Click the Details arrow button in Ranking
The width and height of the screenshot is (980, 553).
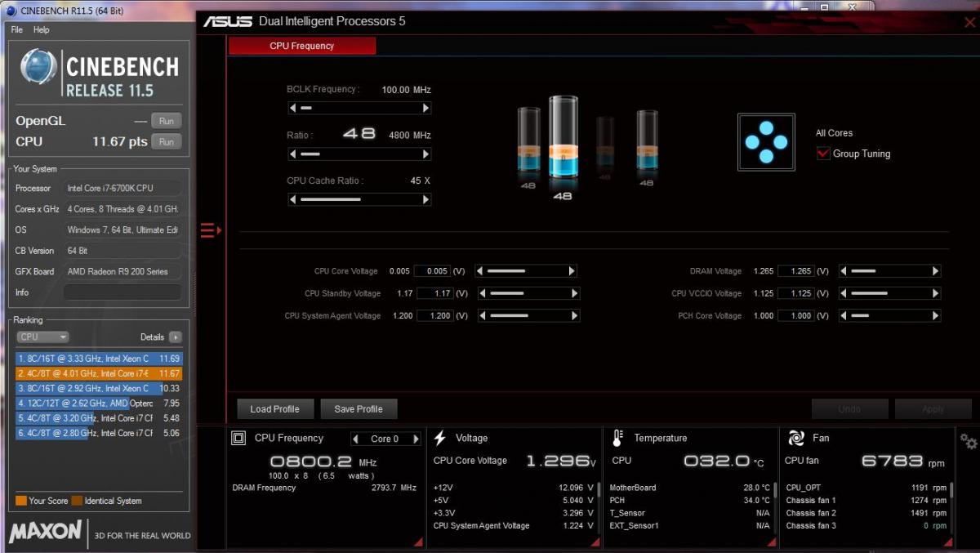[176, 337]
